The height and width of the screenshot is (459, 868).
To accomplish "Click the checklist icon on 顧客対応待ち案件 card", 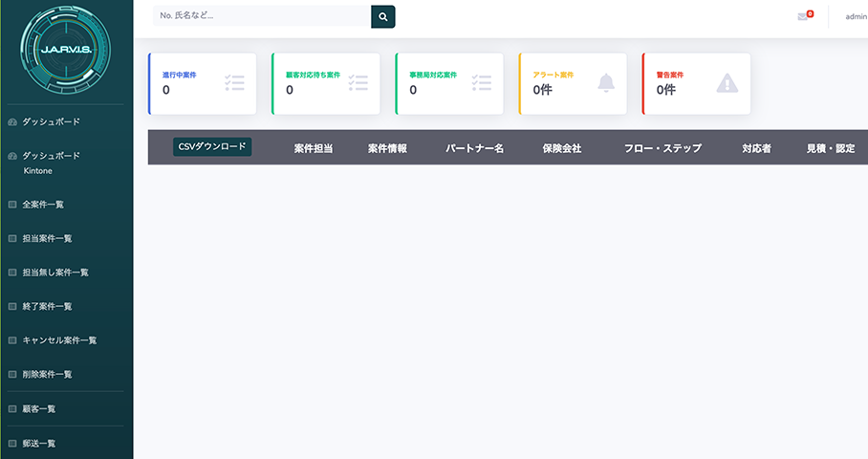I will [x=358, y=83].
